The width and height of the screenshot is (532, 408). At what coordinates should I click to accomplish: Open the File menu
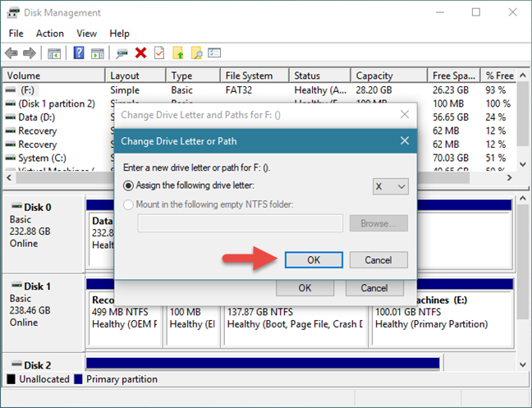[x=16, y=34]
